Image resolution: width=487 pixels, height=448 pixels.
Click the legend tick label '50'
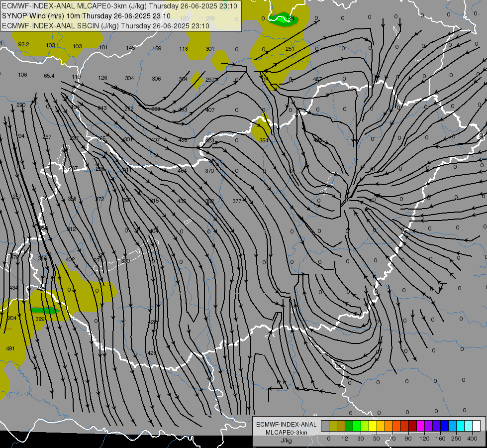pos(377,439)
